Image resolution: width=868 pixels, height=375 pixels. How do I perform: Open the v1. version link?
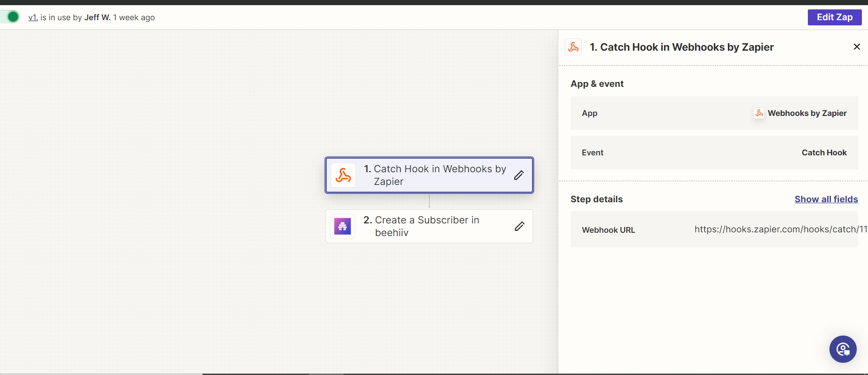[33, 17]
